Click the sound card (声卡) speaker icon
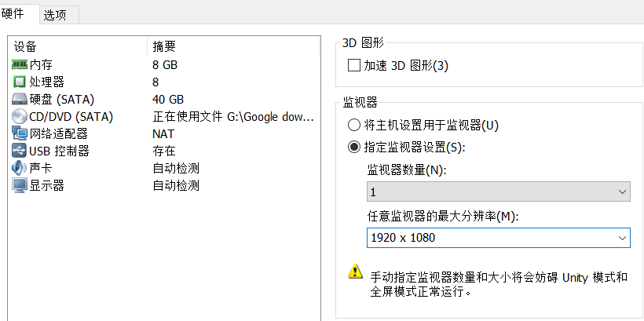The width and height of the screenshot is (644, 321). pos(20,168)
